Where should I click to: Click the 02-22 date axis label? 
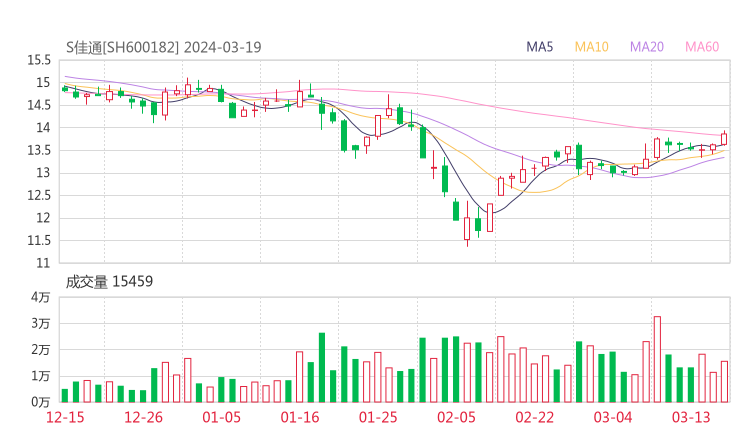tap(534, 417)
